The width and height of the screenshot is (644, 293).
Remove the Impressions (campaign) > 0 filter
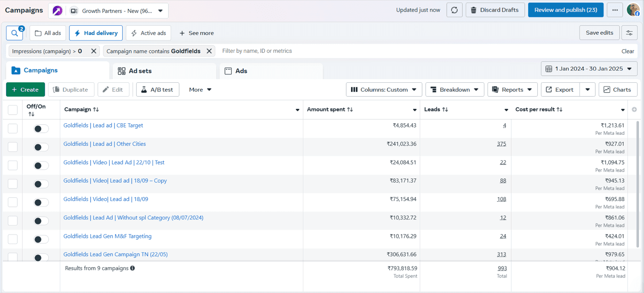[x=94, y=51]
